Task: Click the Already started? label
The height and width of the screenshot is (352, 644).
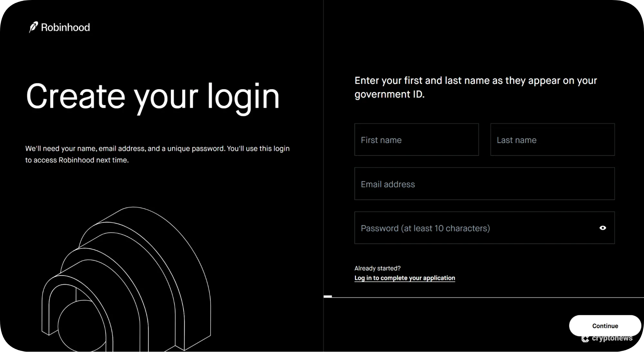Action: tap(377, 268)
